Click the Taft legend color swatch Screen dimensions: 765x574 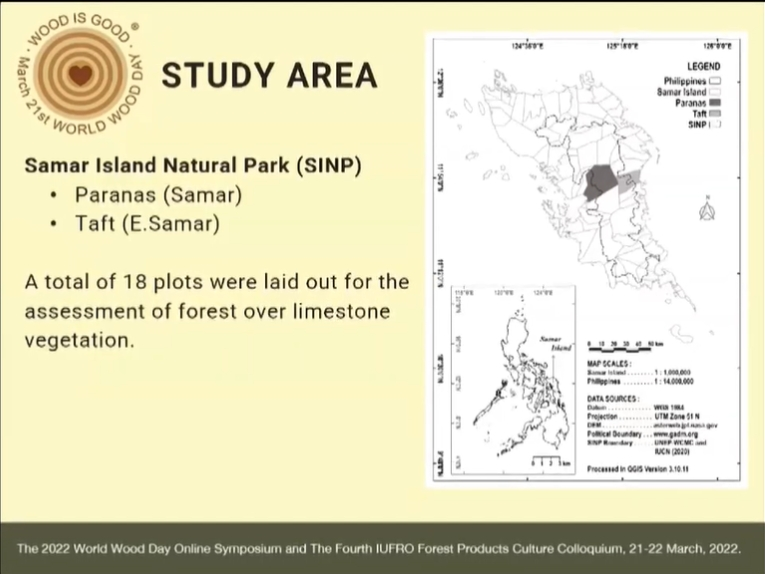tap(716, 113)
